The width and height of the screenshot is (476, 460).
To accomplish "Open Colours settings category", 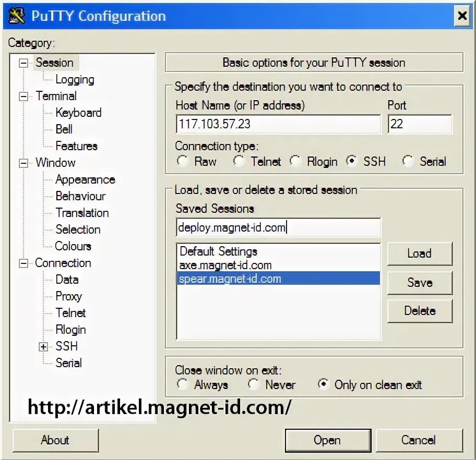I will click(x=73, y=246).
